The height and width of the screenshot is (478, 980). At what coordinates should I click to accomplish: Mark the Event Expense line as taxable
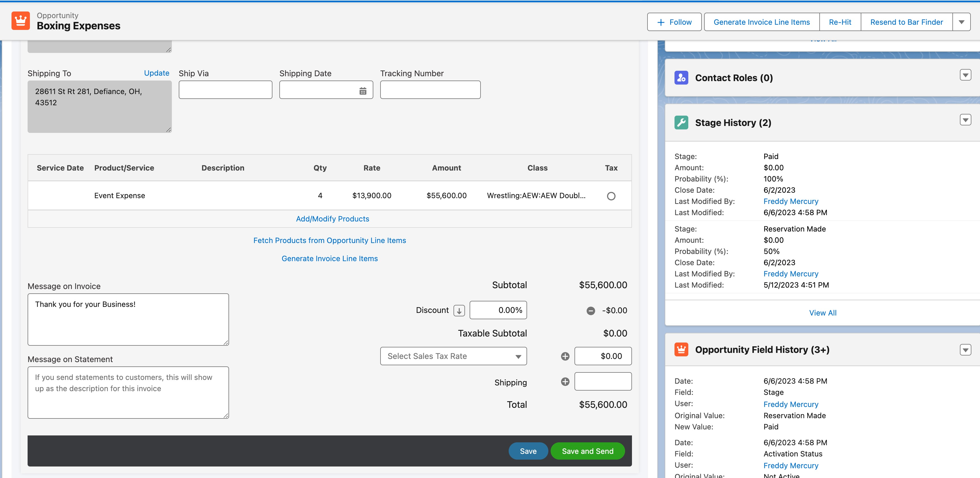pos(611,196)
